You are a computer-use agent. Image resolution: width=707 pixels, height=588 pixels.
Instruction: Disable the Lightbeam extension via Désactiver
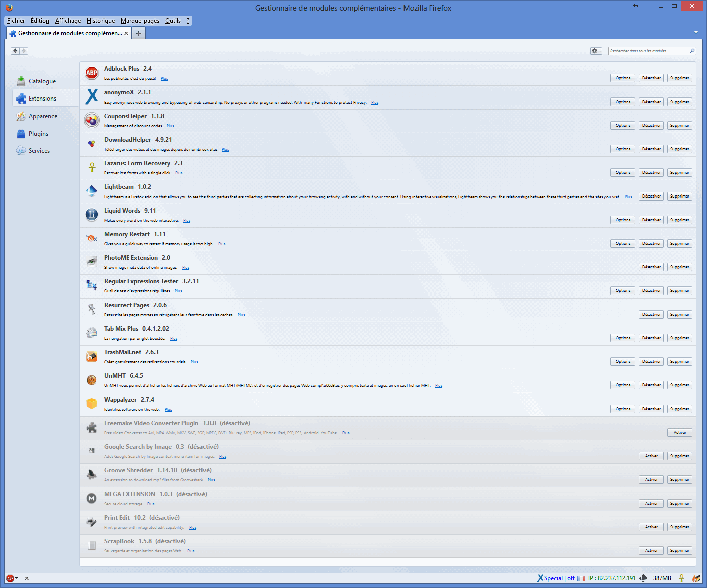(651, 197)
